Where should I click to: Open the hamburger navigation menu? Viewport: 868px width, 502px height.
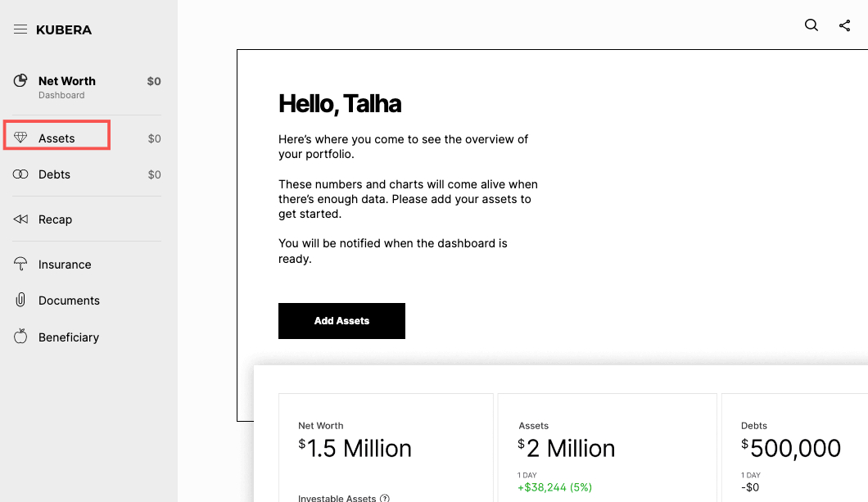click(x=20, y=29)
